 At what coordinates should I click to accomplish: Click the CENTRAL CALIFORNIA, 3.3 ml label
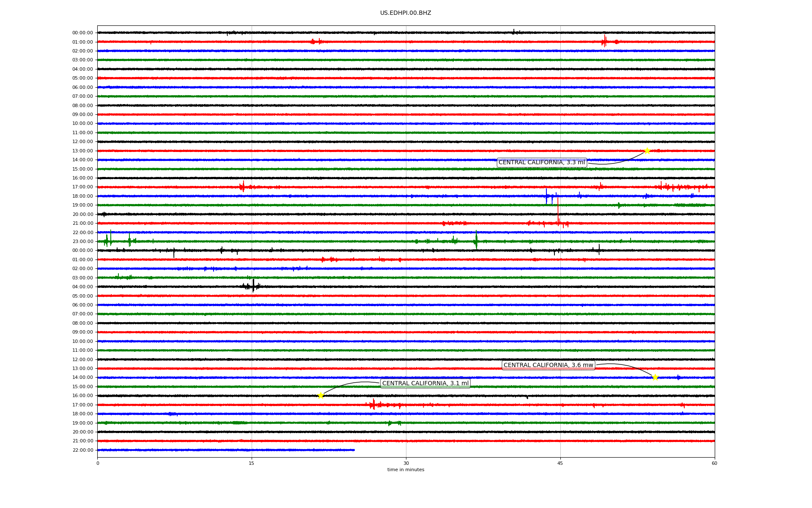tap(541, 163)
